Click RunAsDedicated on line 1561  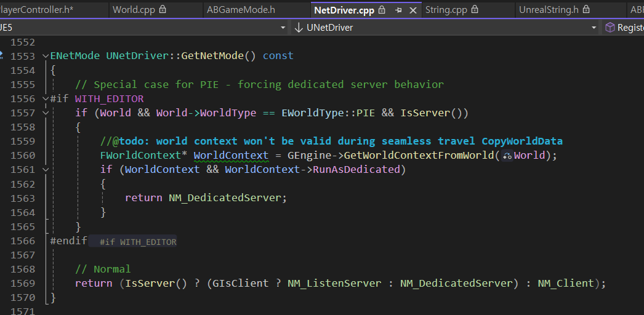coord(356,169)
